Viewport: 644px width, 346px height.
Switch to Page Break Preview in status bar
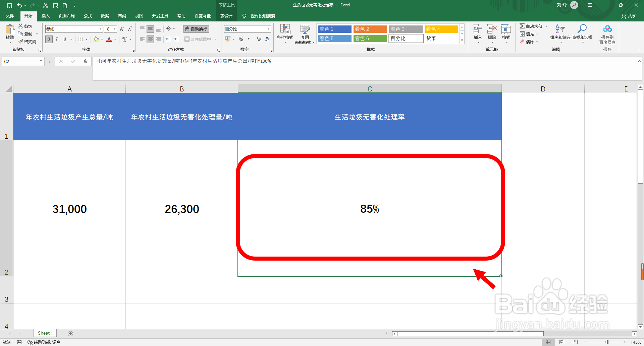pyautogui.click(x=575, y=342)
